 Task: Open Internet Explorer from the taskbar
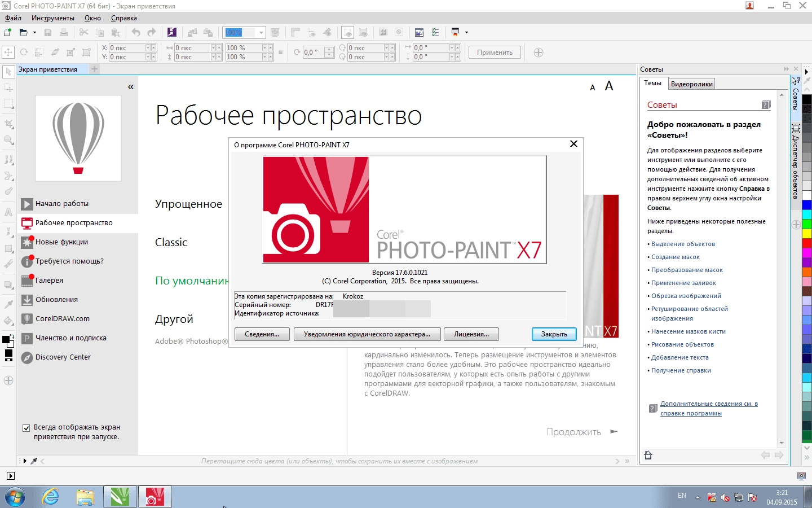click(51, 497)
